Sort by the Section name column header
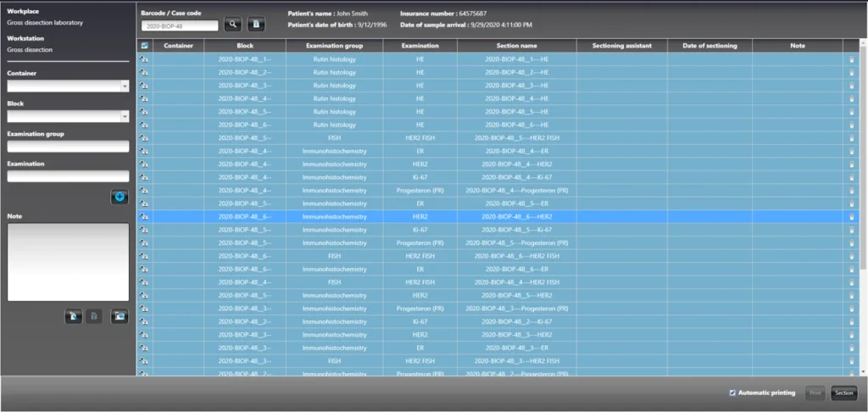 click(517, 46)
